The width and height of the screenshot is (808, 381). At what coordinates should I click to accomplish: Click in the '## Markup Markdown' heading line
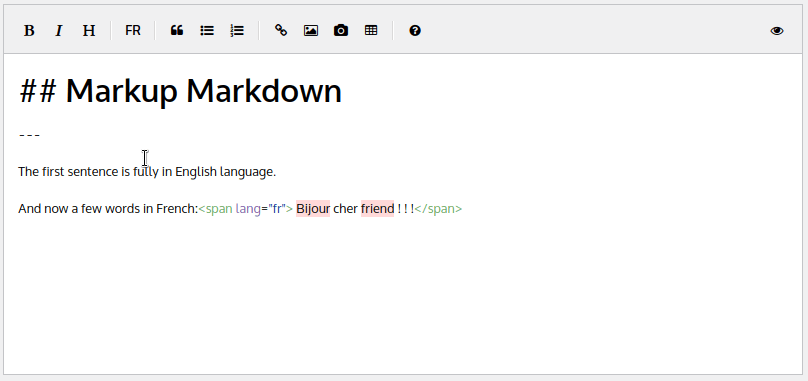(180, 91)
